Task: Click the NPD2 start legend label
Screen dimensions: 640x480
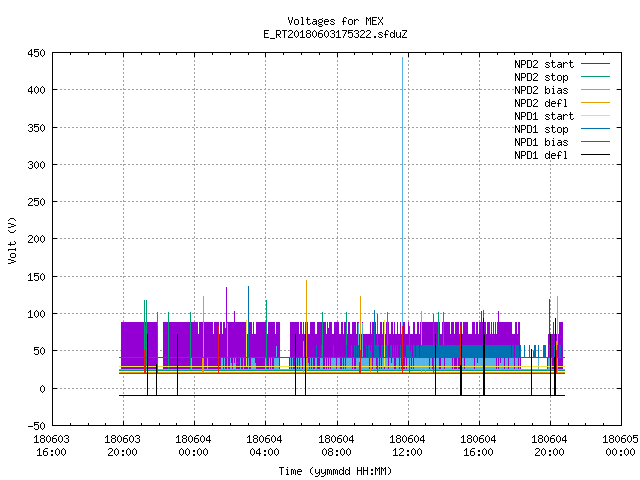Action: pos(544,64)
